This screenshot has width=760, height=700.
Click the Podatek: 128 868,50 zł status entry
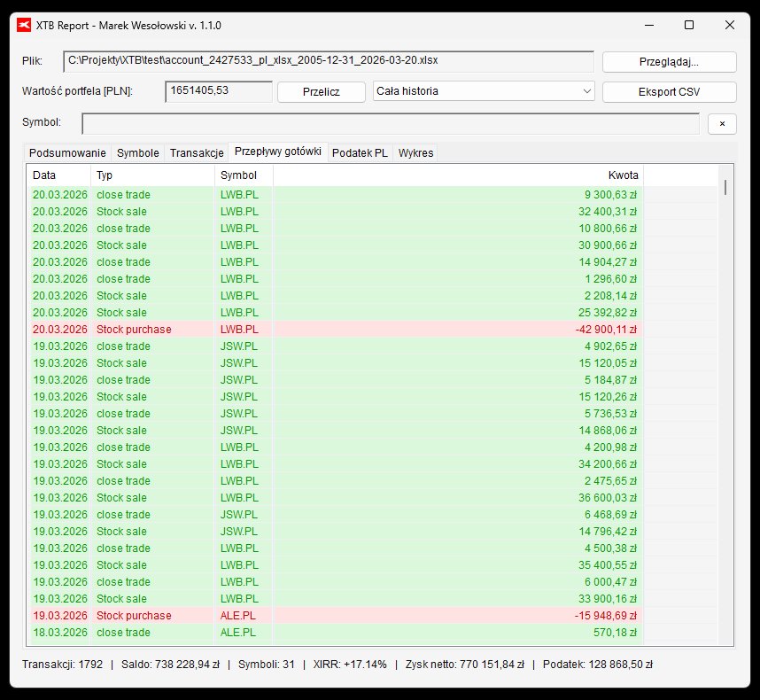[598, 665]
